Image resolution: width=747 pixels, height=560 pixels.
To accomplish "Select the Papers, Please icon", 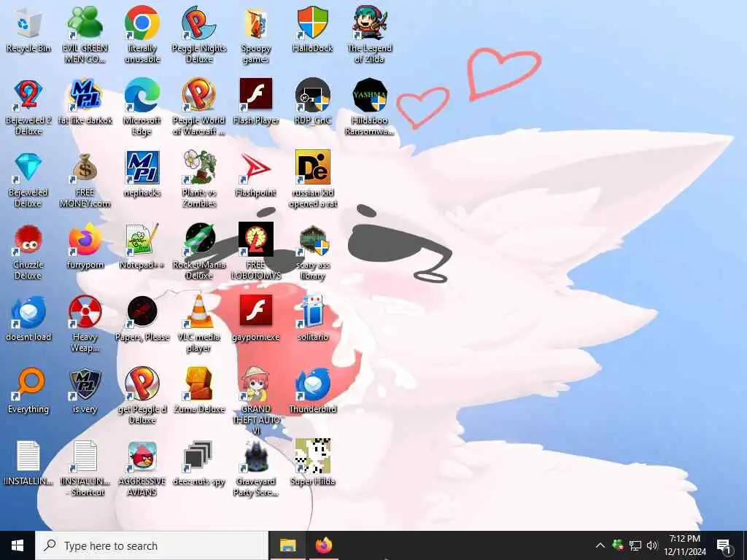I will tap(142, 312).
